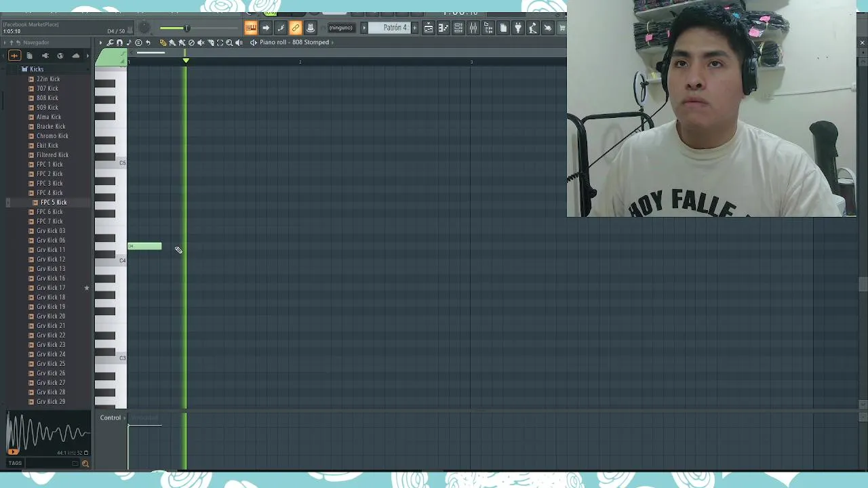Switch to the globe library browser tab
The width and height of the screenshot is (868, 488).
60,56
